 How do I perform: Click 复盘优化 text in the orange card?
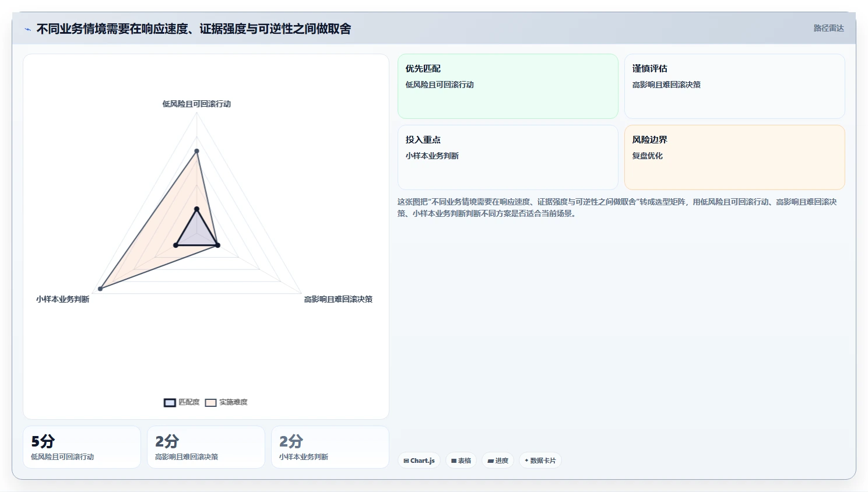pos(648,156)
